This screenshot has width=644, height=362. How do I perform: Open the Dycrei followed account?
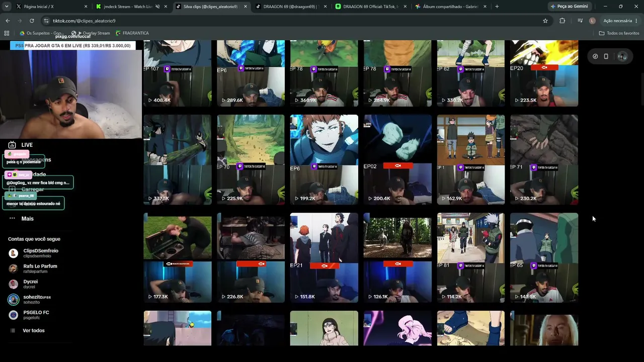pos(30,284)
